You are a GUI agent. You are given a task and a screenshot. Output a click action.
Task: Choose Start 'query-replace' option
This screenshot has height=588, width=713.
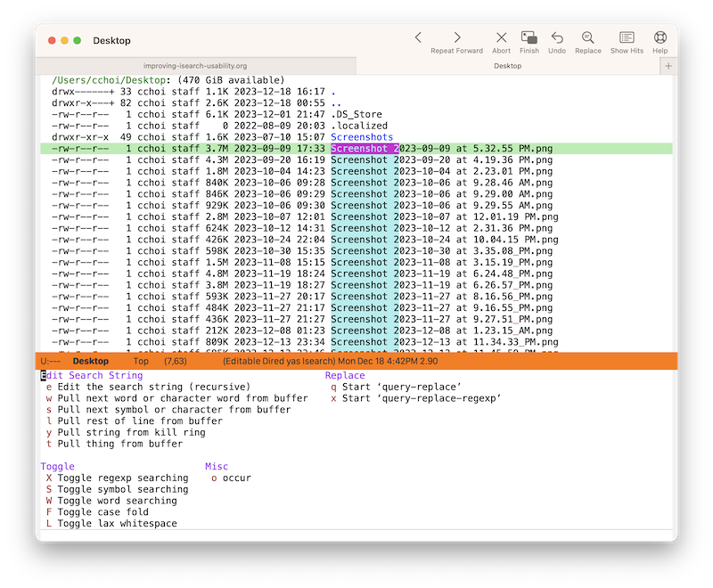tap(396, 388)
